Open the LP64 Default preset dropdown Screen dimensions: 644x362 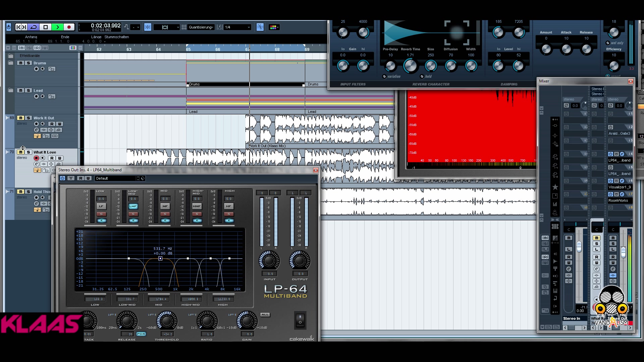(117, 178)
